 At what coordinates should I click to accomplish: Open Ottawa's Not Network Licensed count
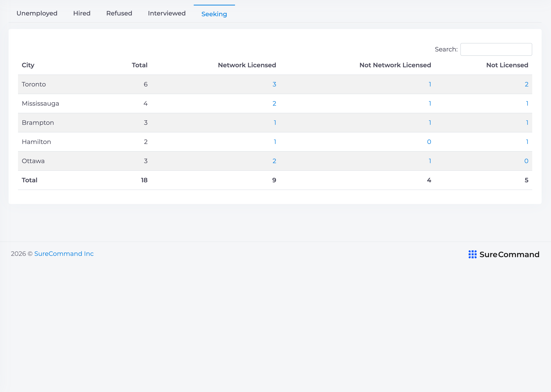[430, 161]
